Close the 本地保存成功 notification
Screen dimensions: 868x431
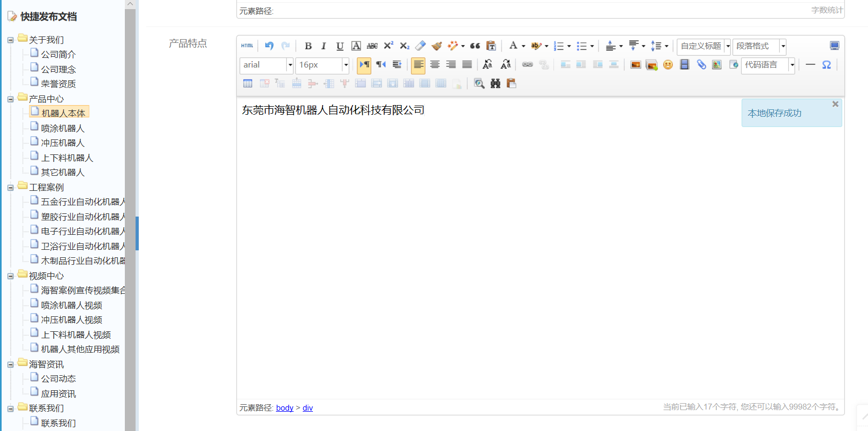coord(835,104)
